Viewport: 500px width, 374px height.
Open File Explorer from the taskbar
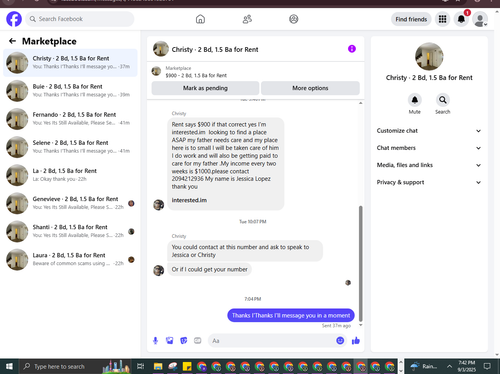pyautogui.click(x=158, y=367)
